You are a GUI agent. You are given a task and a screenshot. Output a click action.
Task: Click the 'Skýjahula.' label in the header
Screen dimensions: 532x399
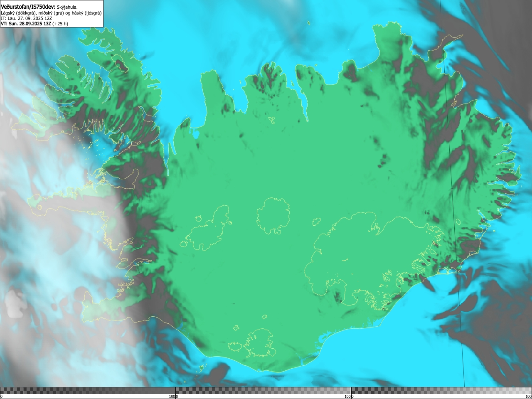[x=67, y=7]
